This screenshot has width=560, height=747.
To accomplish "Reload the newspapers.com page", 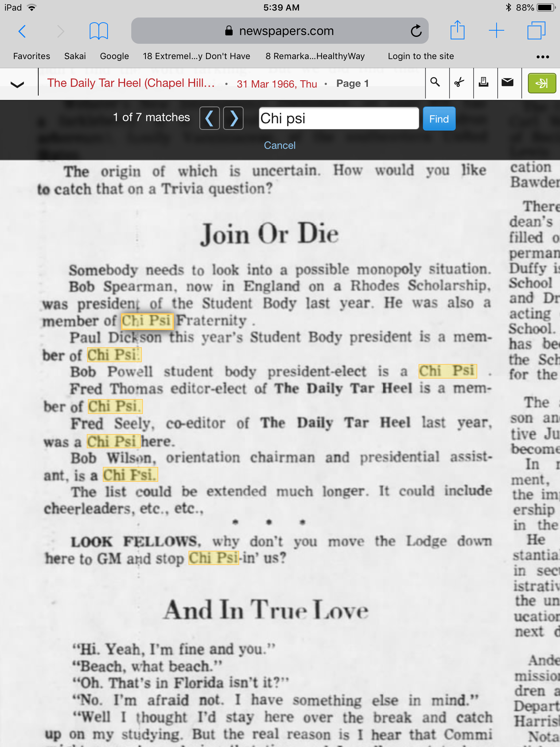I will click(x=416, y=31).
